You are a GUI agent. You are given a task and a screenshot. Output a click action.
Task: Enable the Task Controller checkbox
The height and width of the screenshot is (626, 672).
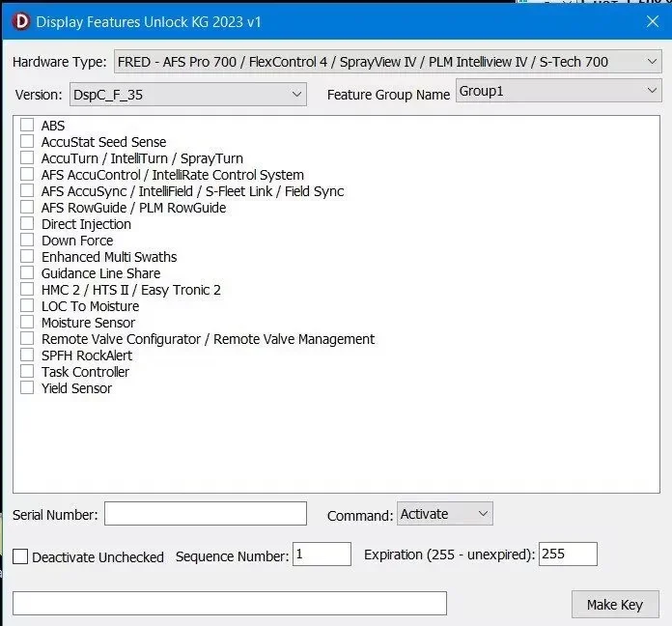(27, 371)
